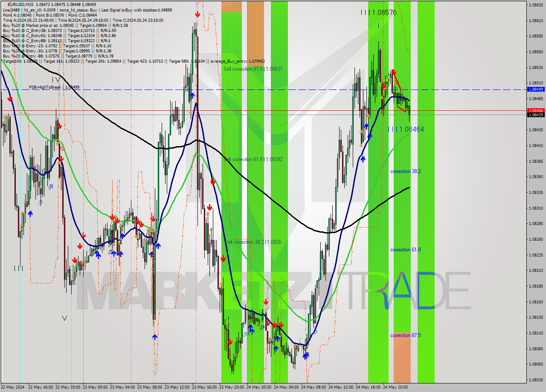This screenshot has height=392, width=546.
Task: Click the 1.08060 price axis label
Action: tap(535, 364)
